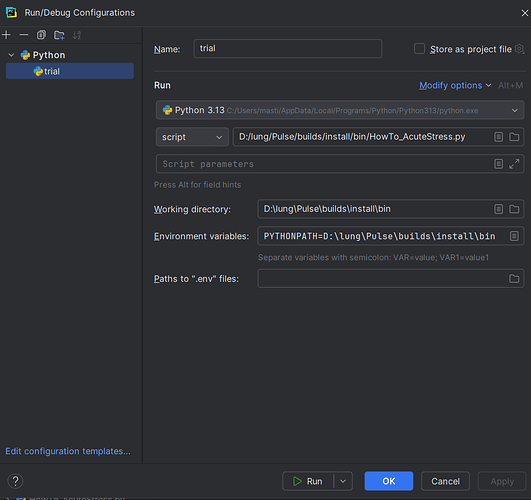531x500 pixels.
Task: Collapse the Python configurations tree node
Action: [11, 55]
